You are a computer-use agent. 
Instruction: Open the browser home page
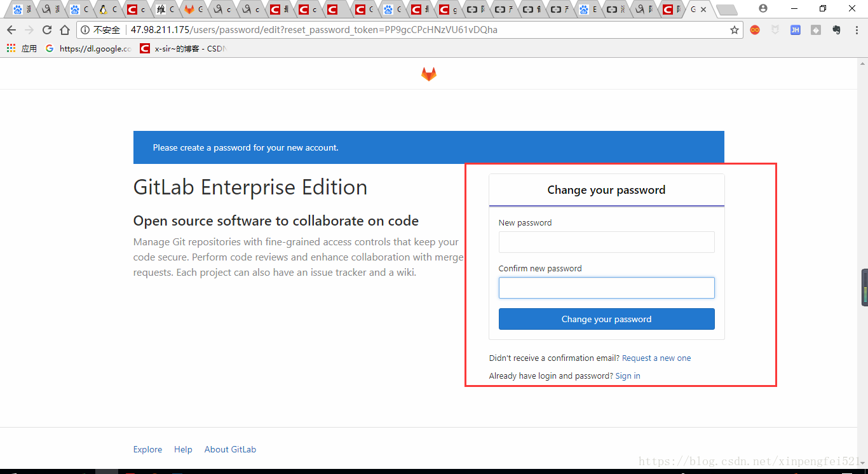[x=64, y=30]
